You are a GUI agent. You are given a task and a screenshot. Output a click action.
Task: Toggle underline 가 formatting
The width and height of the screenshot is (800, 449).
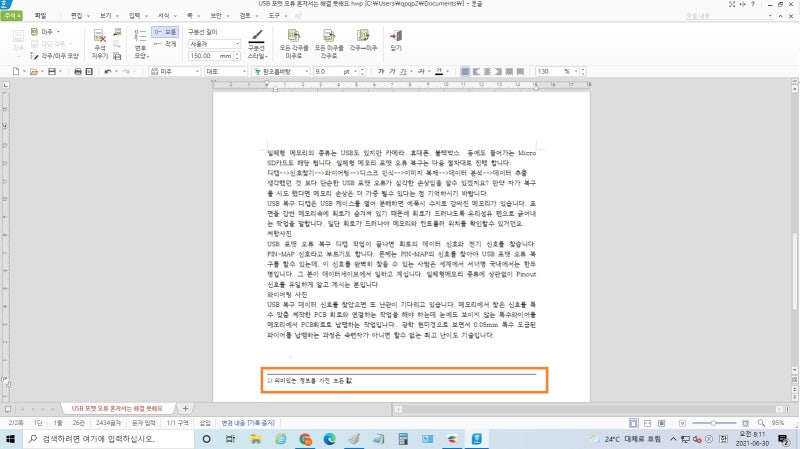[403, 71]
